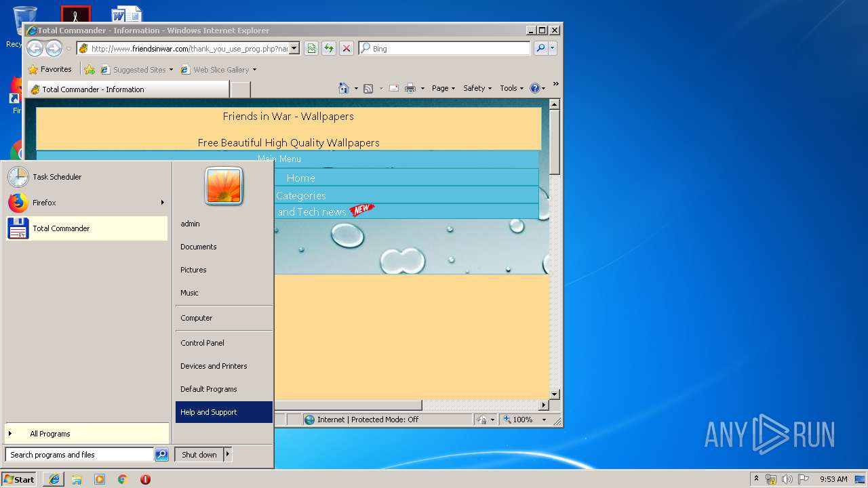Click page vertical scrollbar up arrow

click(x=554, y=104)
